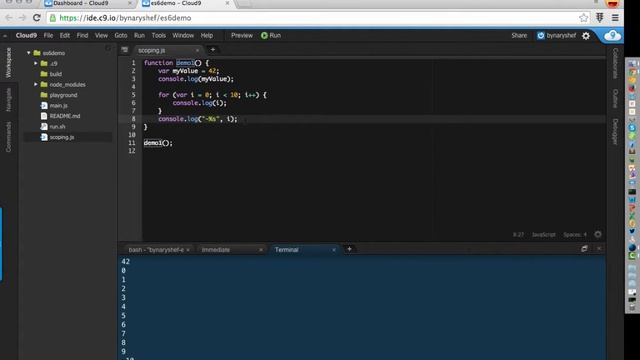Switch to the scoping.js editor tab
Screen dimensions: 640x360
pos(152,50)
